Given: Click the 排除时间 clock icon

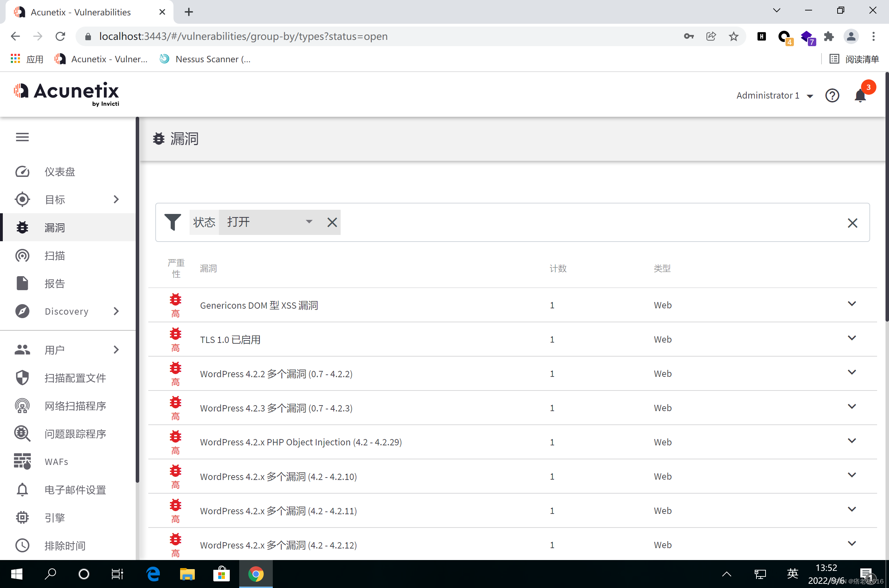Looking at the screenshot, I should [22, 545].
